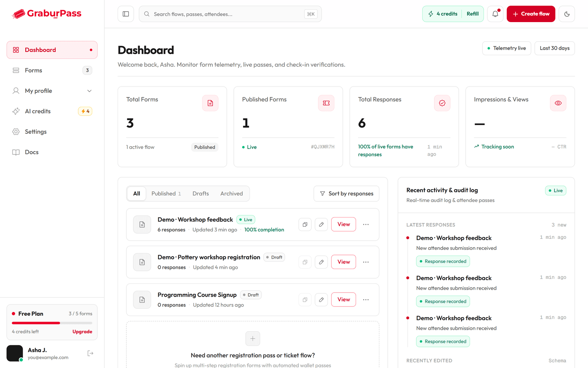Click Refill credits button
Image resolution: width=588 pixels, height=368 pixels.
click(x=473, y=14)
